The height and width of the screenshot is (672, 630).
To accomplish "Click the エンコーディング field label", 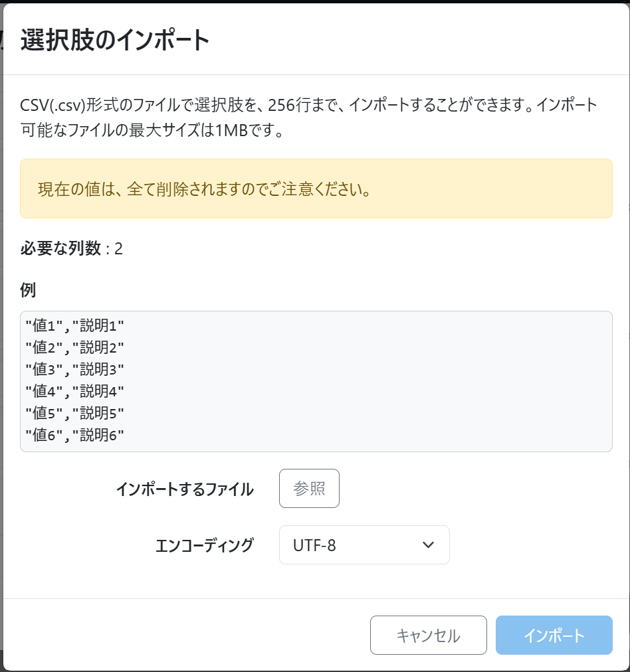I will pos(204,545).
